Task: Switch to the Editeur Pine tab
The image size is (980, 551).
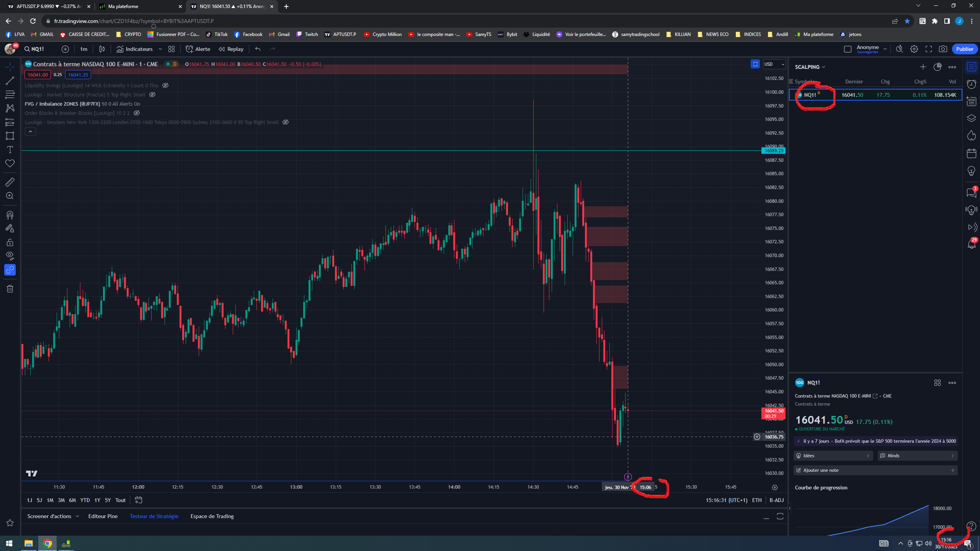Action: [x=103, y=516]
